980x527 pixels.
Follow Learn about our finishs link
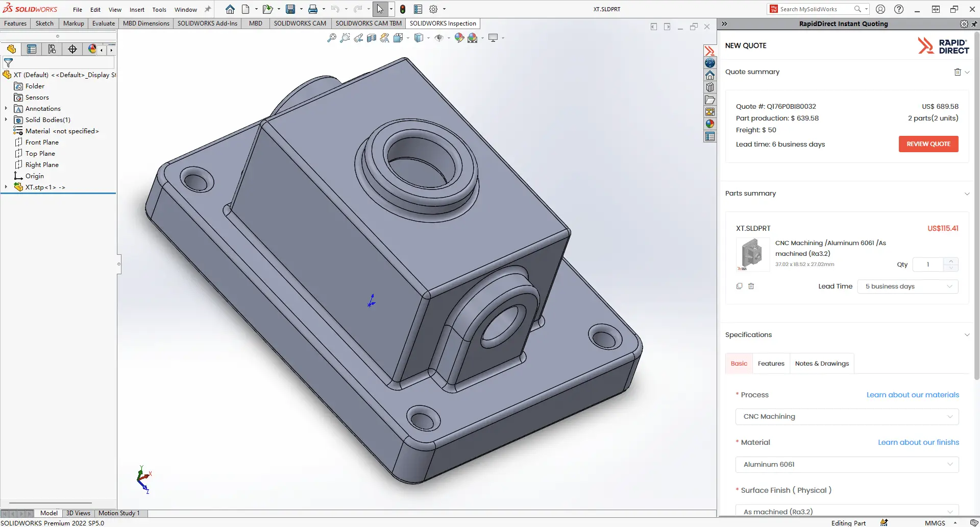[x=918, y=442]
